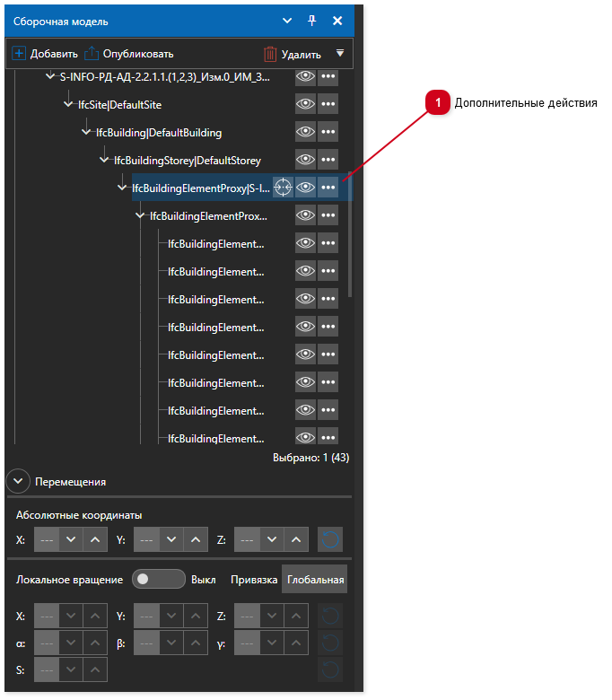The height and width of the screenshot is (700, 612).
Task: Open the panel title bar chevron menu
Action: tap(287, 20)
